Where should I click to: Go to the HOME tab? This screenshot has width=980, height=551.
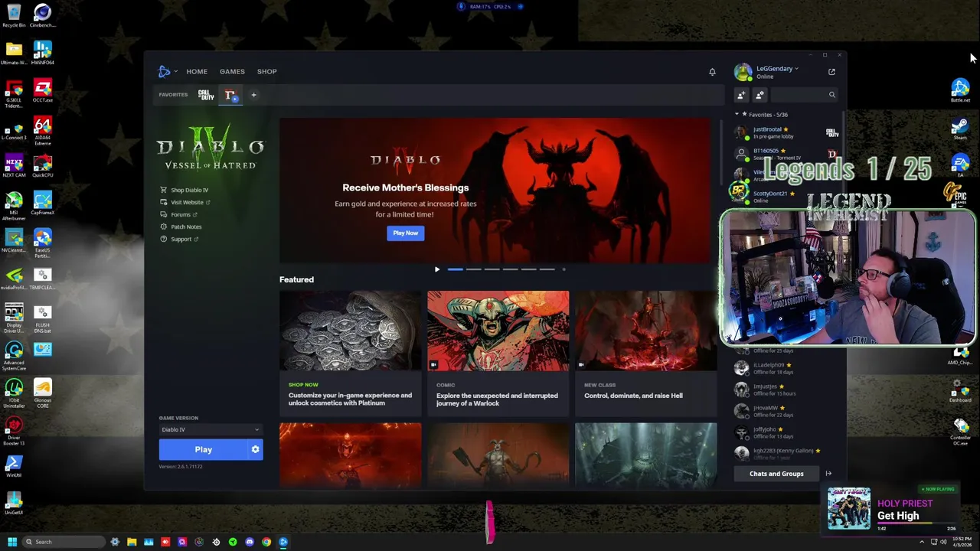197,71
